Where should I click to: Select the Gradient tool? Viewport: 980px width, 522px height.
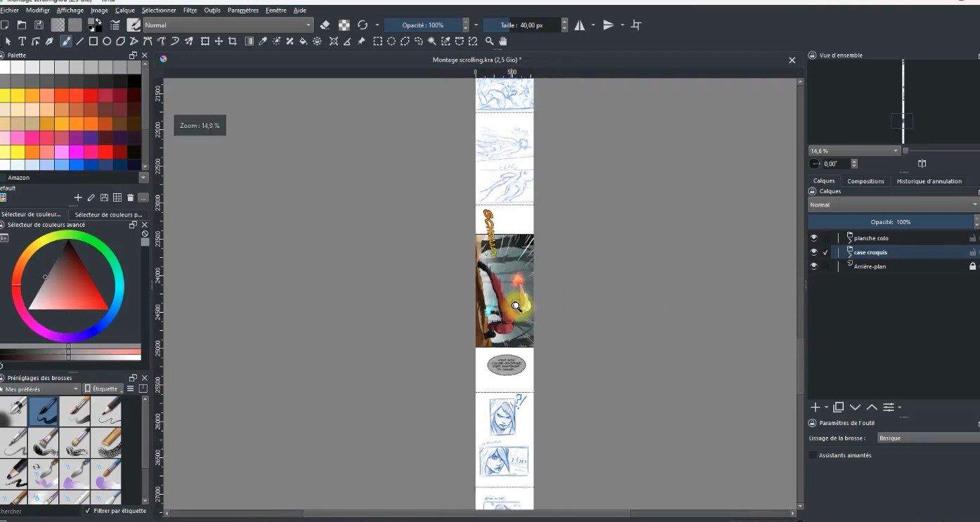click(249, 41)
